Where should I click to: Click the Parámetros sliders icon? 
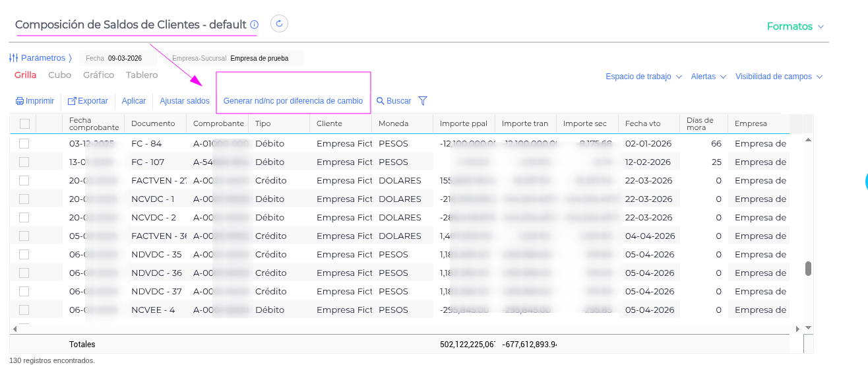pos(14,58)
